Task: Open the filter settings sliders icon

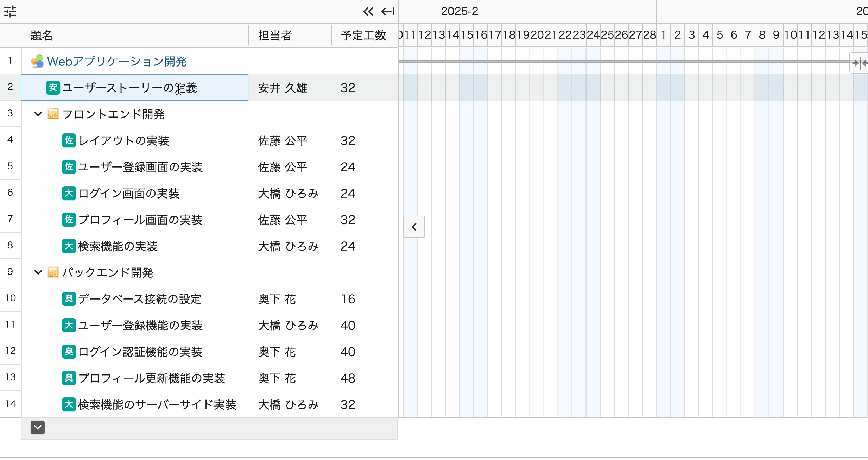Action: click(10, 12)
